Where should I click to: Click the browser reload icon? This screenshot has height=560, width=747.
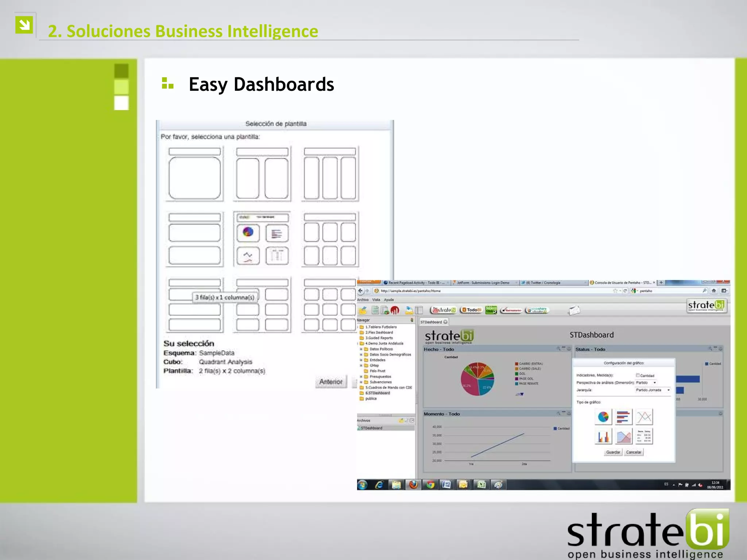(x=625, y=291)
